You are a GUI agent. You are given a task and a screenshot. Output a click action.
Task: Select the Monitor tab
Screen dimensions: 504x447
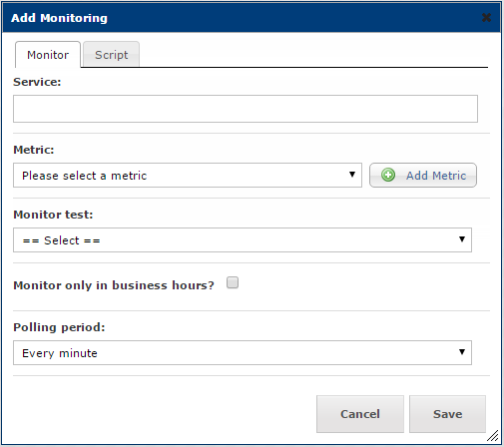[x=48, y=54]
